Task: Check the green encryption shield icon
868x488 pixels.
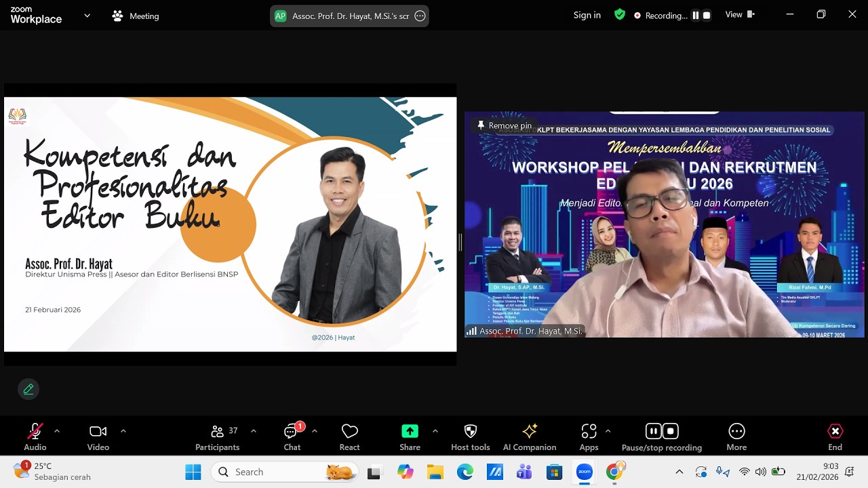Action: click(620, 14)
